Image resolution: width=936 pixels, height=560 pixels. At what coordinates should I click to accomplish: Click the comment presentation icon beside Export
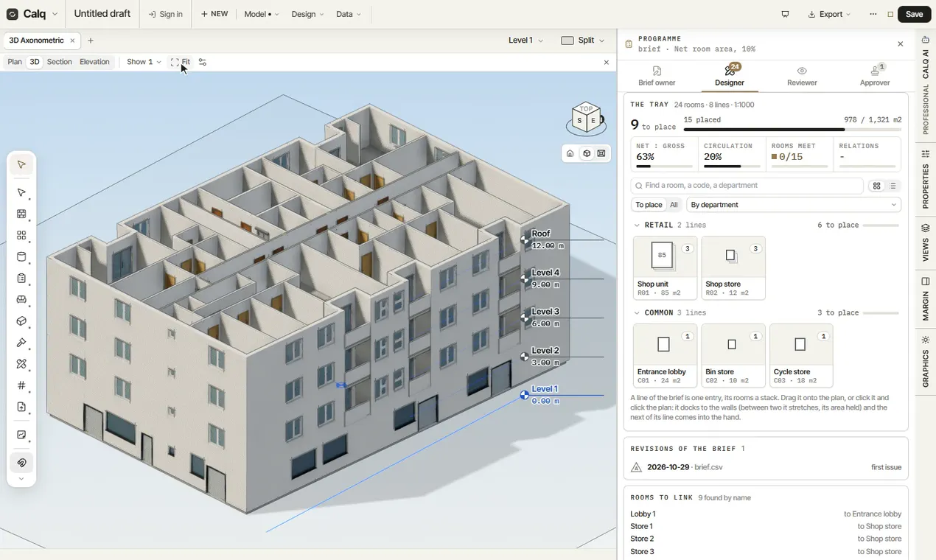tap(785, 14)
